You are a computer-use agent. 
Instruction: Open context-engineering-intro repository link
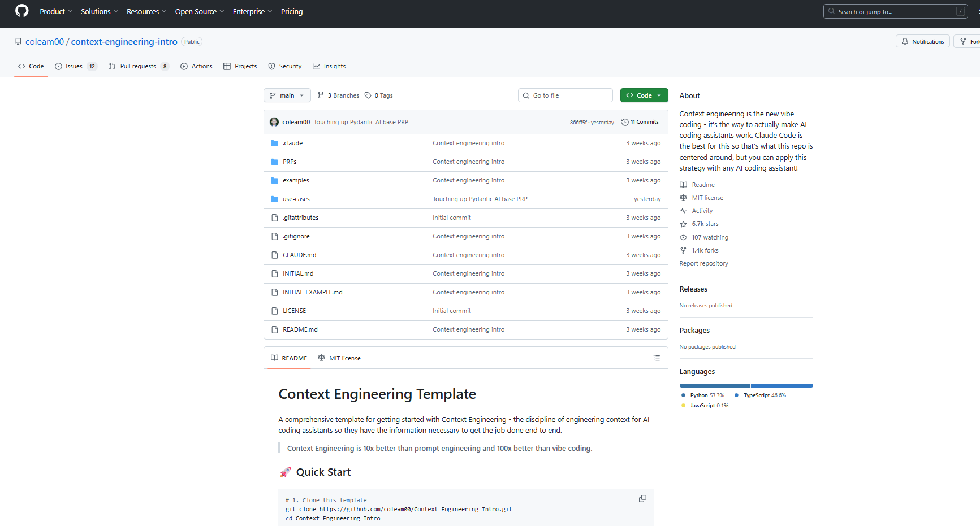pos(124,42)
